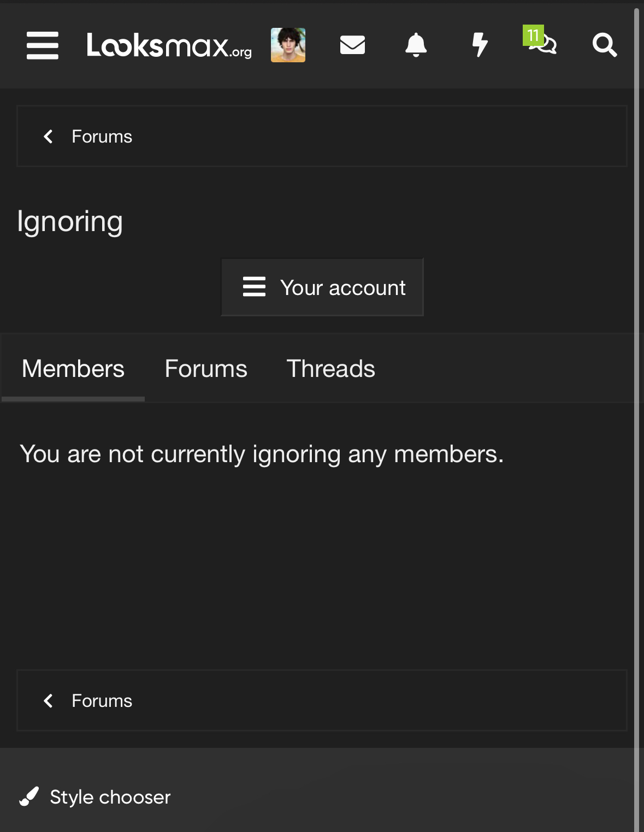The image size is (644, 832).
Task: Click the vertical page scrollbar
Action: (x=636, y=415)
